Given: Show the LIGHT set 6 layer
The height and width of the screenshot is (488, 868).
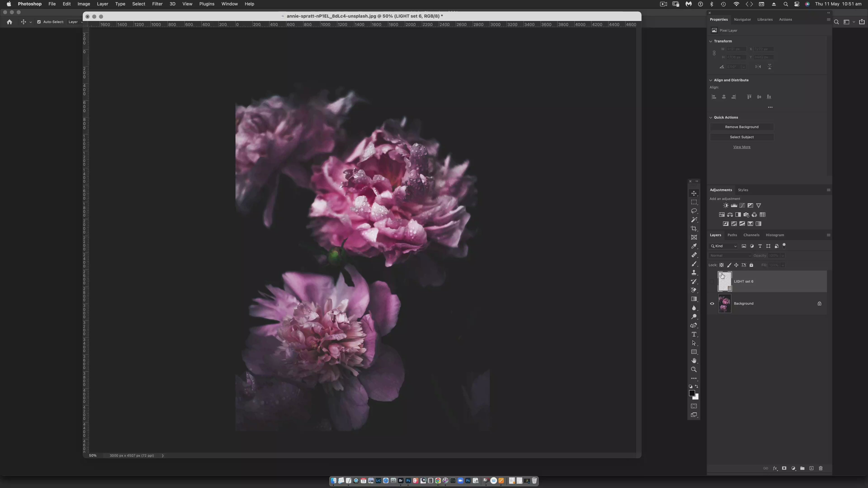Looking at the screenshot, I should coord(712,282).
